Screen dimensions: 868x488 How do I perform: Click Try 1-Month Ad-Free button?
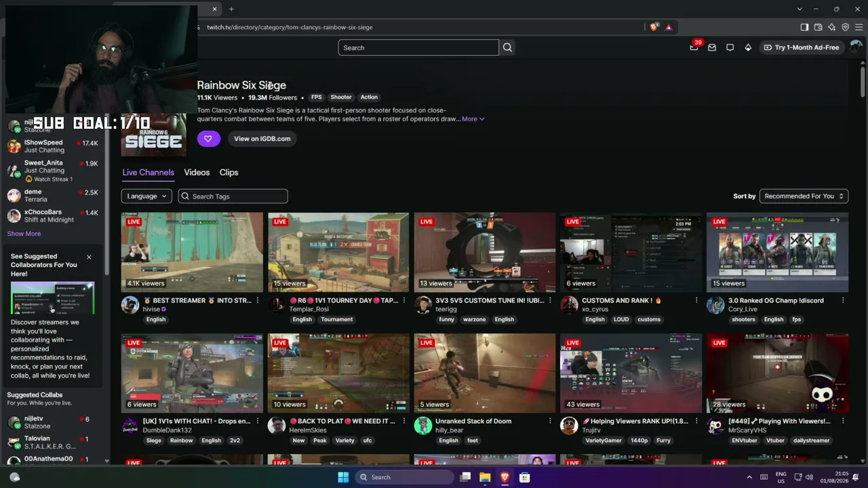802,47
